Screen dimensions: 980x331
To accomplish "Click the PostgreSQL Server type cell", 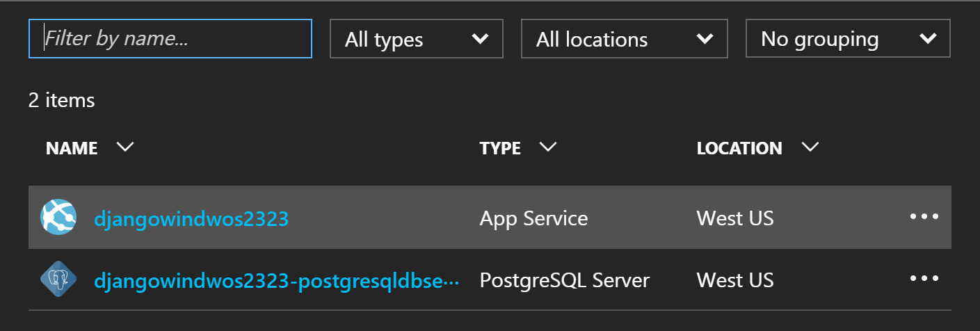I will click(x=564, y=281).
